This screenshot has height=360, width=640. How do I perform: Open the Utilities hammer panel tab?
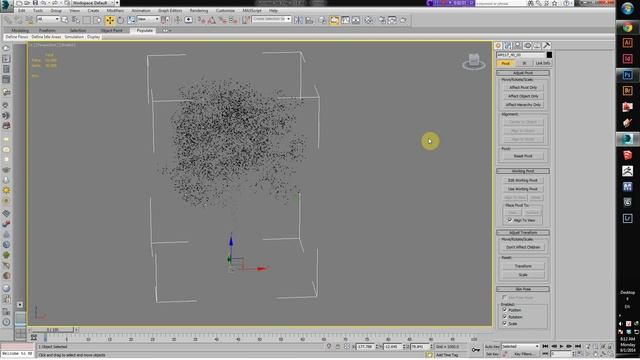tap(547, 46)
